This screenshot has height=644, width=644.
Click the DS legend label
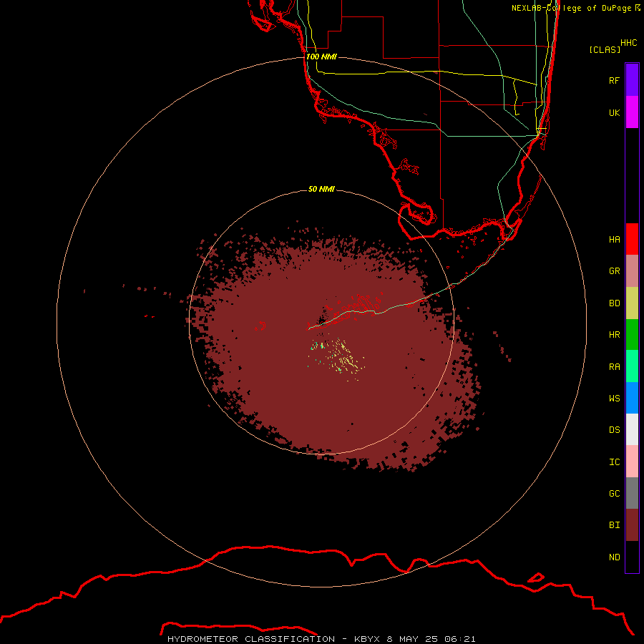pos(614,430)
